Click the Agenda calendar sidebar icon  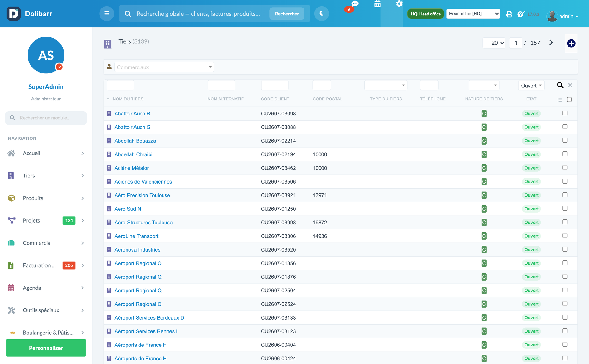(x=11, y=288)
